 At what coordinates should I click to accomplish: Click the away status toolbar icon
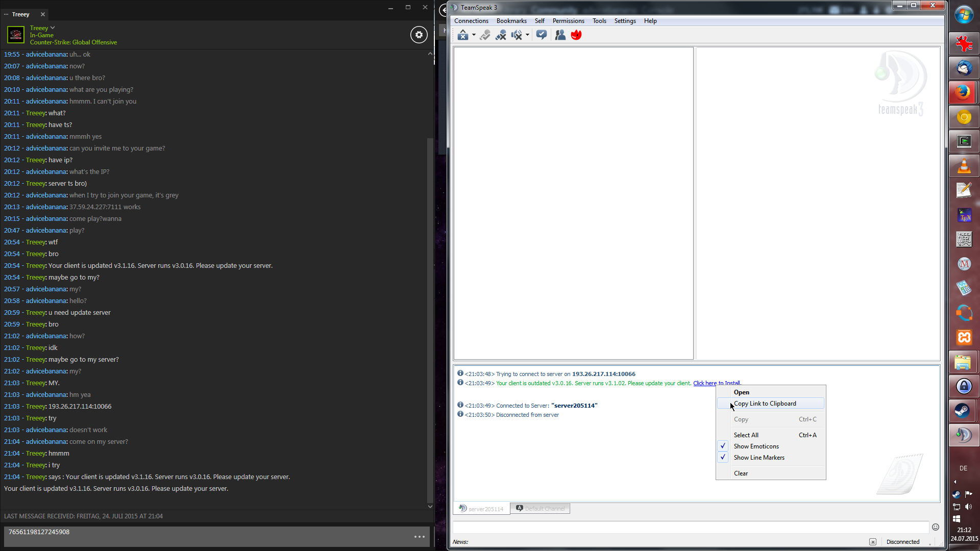pyautogui.click(x=462, y=35)
